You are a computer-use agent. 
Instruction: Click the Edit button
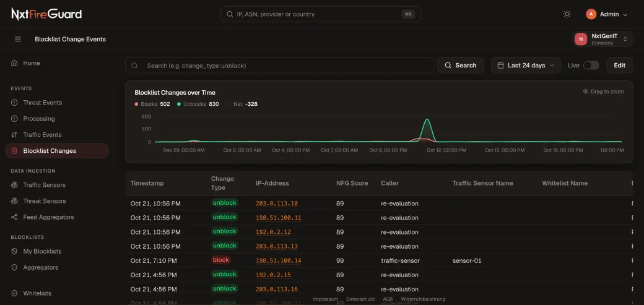tap(619, 66)
